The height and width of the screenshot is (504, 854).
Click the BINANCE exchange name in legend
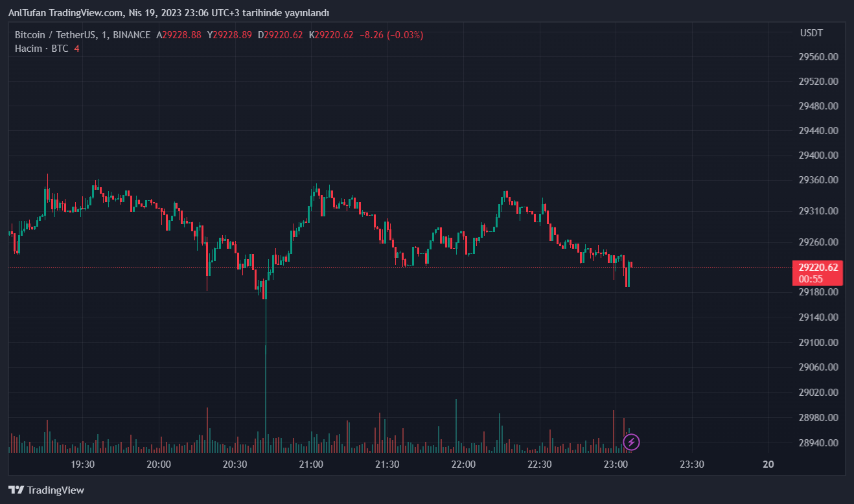[x=132, y=35]
